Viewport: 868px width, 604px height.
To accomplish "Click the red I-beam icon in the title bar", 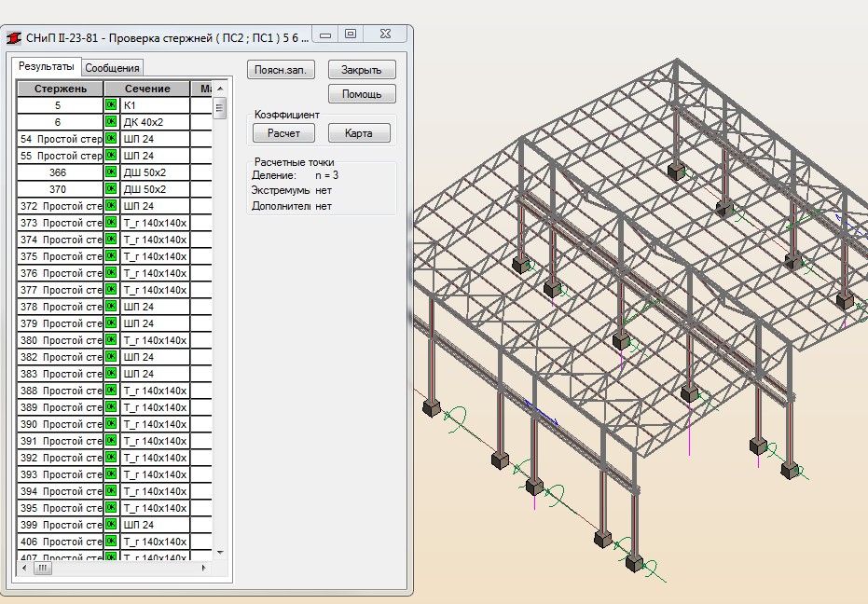I will click(14, 38).
